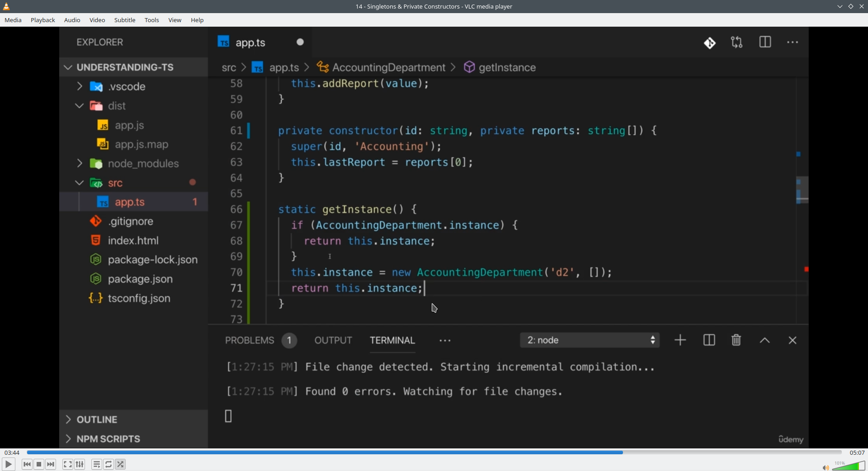The width and height of the screenshot is (868, 471).
Task: Show the VLC playlist
Action: pyautogui.click(x=97, y=464)
